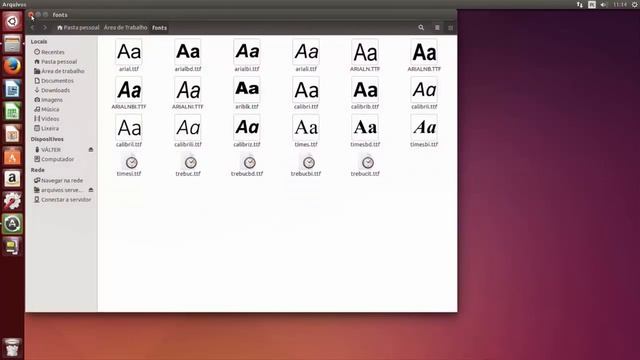The width and height of the screenshot is (640, 360).
Task: Select the calibrili.ttf font icon
Action: (188, 127)
